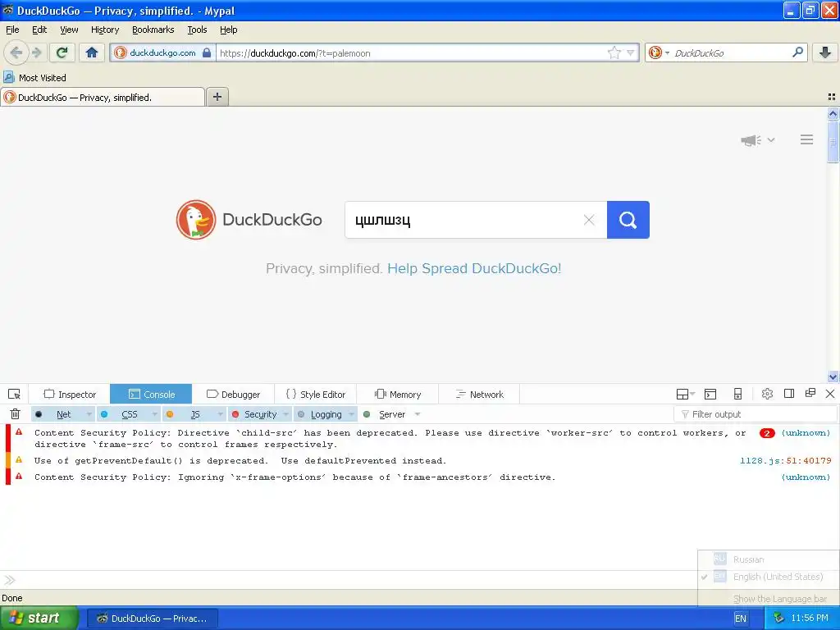The height and width of the screenshot is (630, 840).
Task: Toggle split console icon in devtools toolbar
Action: click(710, 395)
